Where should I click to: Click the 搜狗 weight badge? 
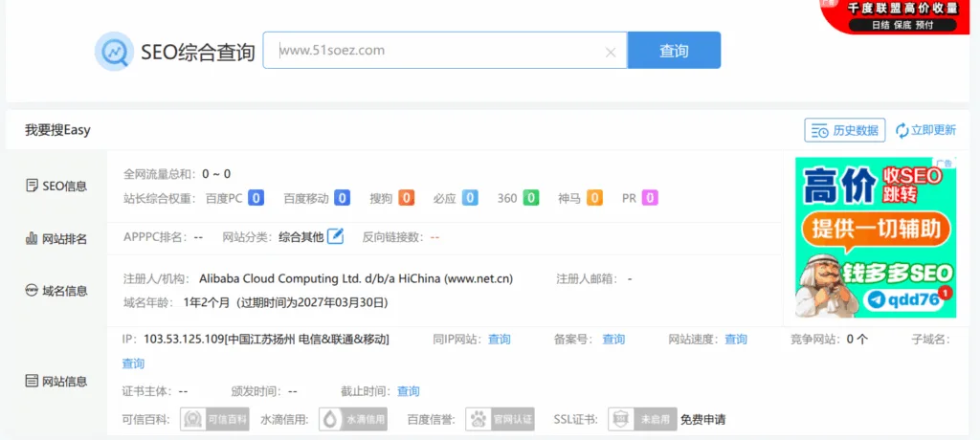(406, 198)
